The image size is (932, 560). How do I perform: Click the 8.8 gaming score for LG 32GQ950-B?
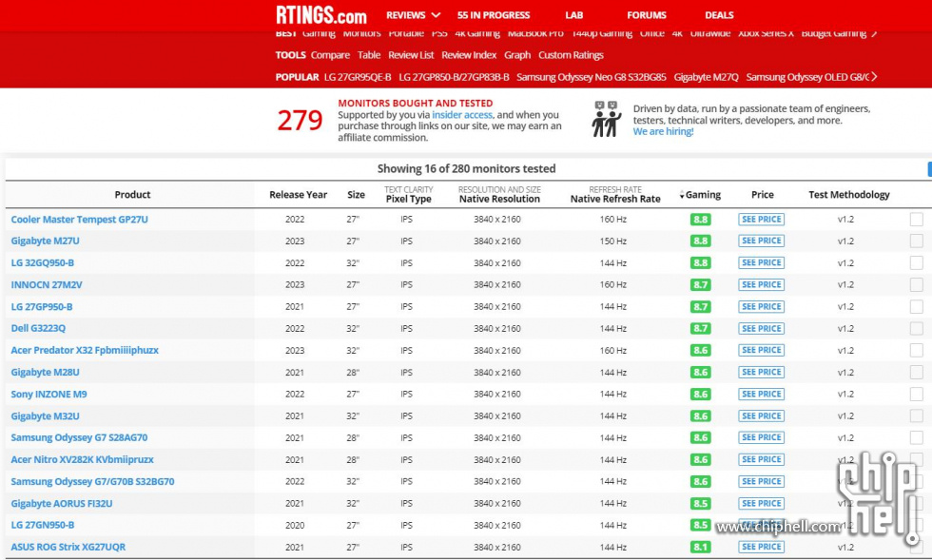tap(700, 262)
